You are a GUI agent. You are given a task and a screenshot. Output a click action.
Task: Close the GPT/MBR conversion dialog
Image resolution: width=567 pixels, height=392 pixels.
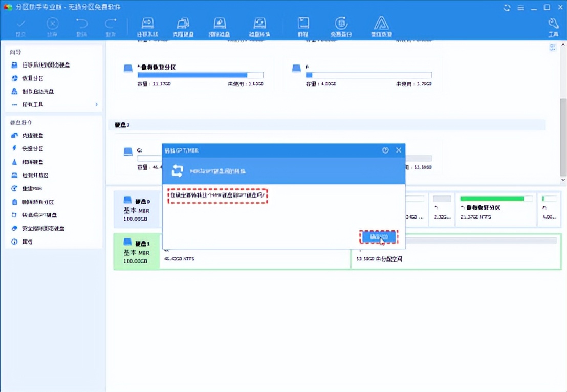tap(399, 150)
